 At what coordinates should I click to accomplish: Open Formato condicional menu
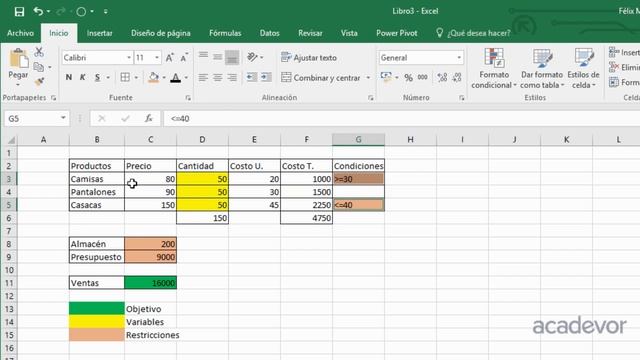coord(494,68)
